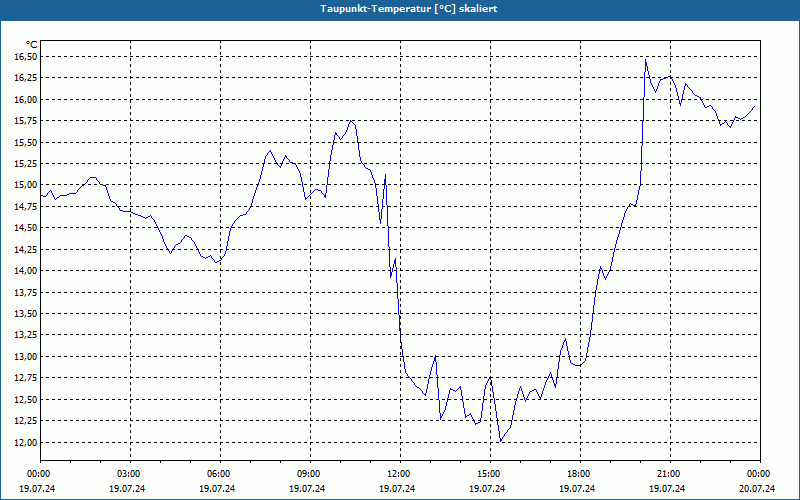This screenshot has width=800, height=500.
Task: Click the 06:00 time axis label
Action: pyautogui.click(x=220, y=474)
